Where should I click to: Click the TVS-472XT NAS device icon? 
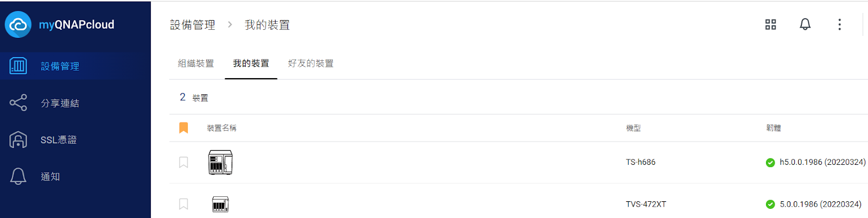[x=220, y=204]
